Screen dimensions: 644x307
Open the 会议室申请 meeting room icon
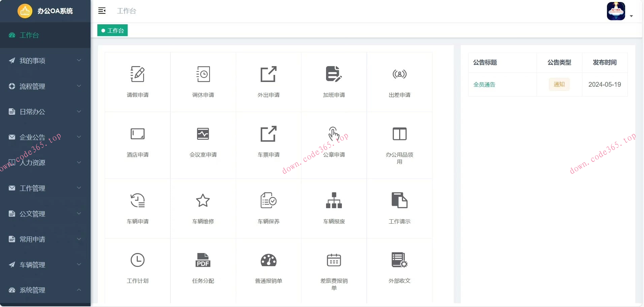pyautogui.click(x=202, y=142)
